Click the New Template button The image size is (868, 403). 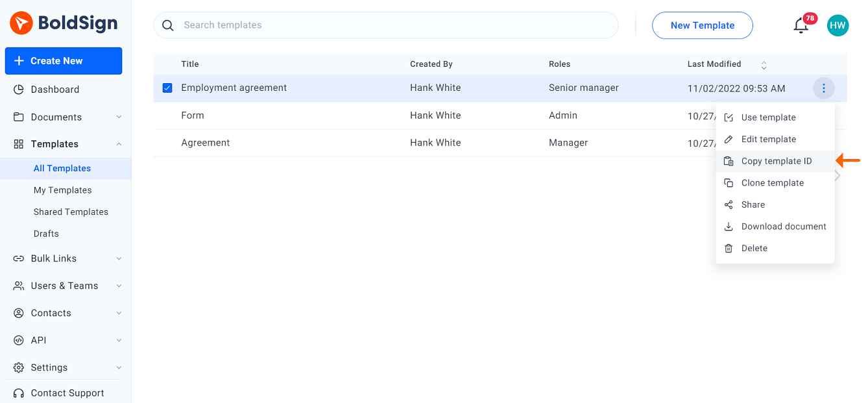click(x=702, y=25)
